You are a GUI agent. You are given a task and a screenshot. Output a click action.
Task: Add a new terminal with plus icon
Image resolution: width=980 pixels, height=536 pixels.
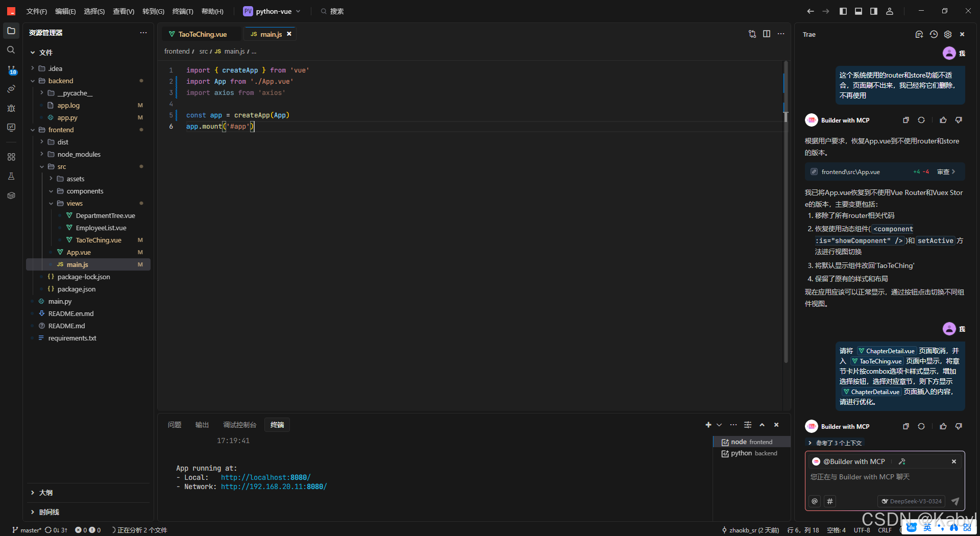tap(708, 425)
